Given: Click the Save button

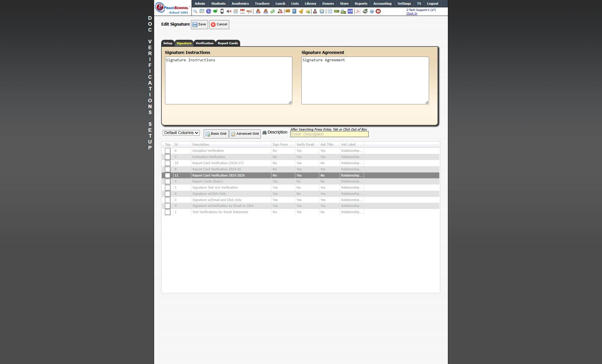Looking at the screenshot, I should [199, 24].
